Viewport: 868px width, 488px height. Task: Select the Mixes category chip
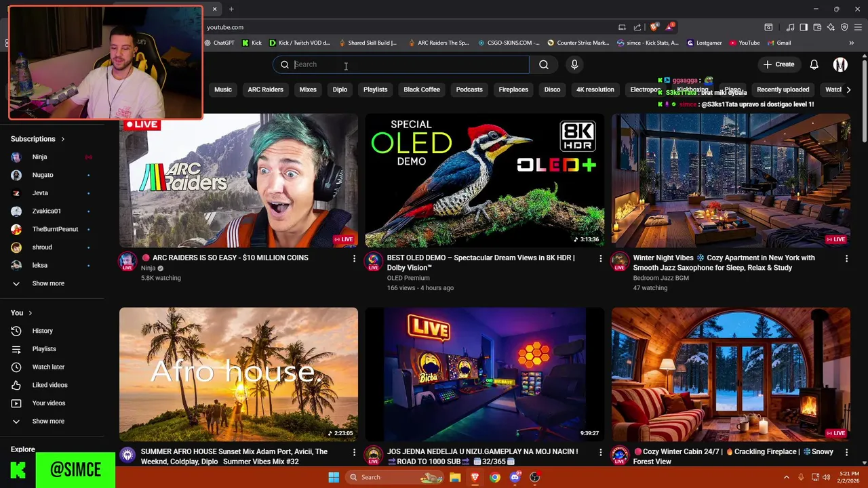(x=308, y=89)
